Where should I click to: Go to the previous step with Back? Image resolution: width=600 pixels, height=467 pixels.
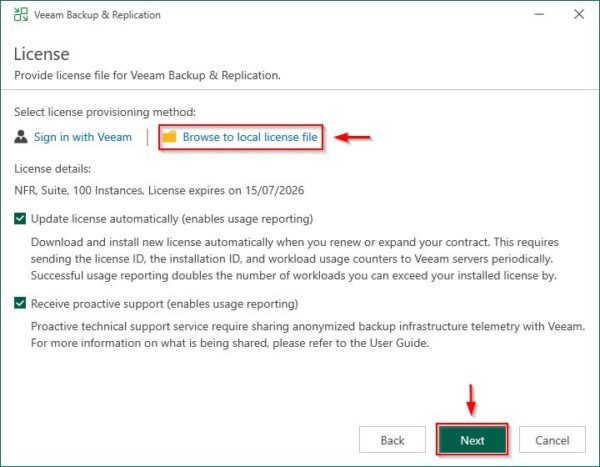(x=392, y=440)
